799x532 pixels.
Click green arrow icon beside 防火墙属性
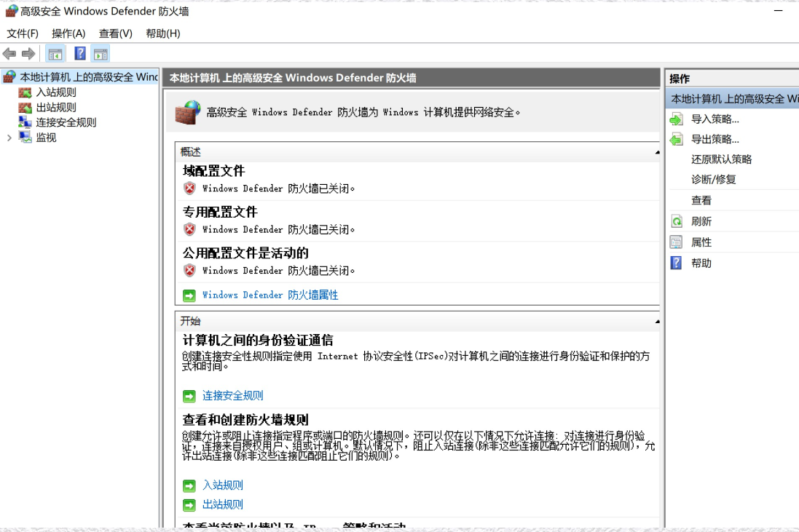click(189, 295)
